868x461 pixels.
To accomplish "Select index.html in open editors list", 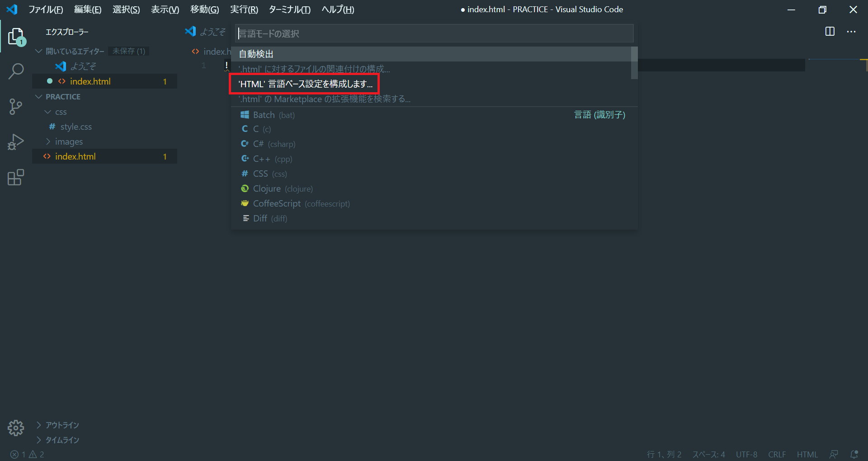I will [x=104, y=81].
